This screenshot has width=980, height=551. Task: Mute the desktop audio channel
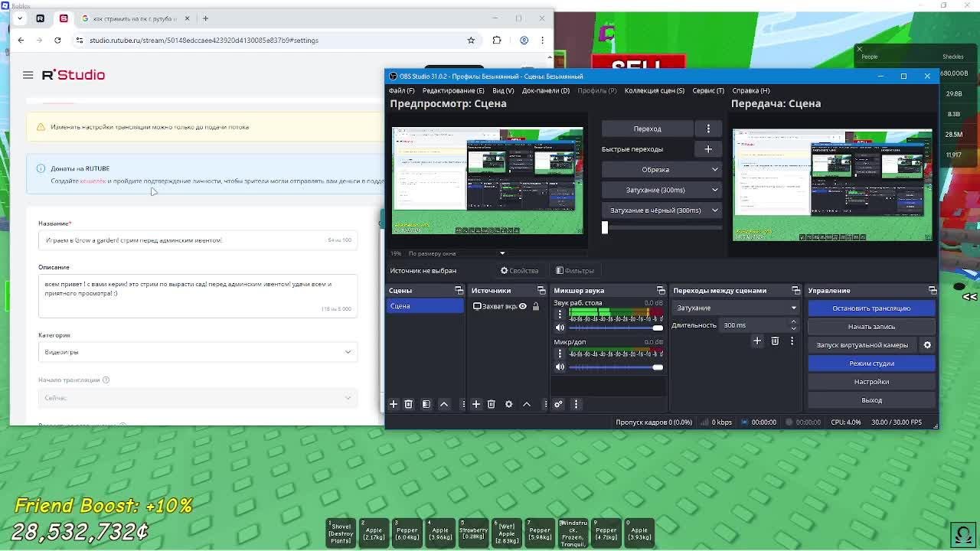point(560,328)
